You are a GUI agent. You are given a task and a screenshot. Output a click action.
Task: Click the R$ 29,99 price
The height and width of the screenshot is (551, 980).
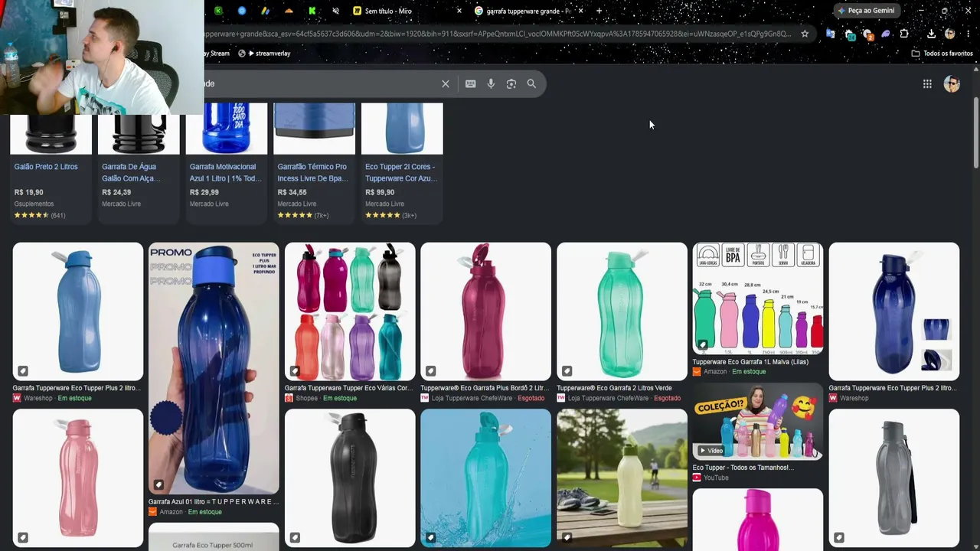tap(204, 193)
